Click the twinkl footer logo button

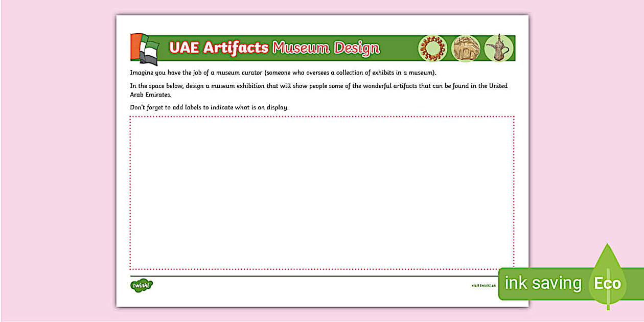pyautogui.click(x=142, y=286)
